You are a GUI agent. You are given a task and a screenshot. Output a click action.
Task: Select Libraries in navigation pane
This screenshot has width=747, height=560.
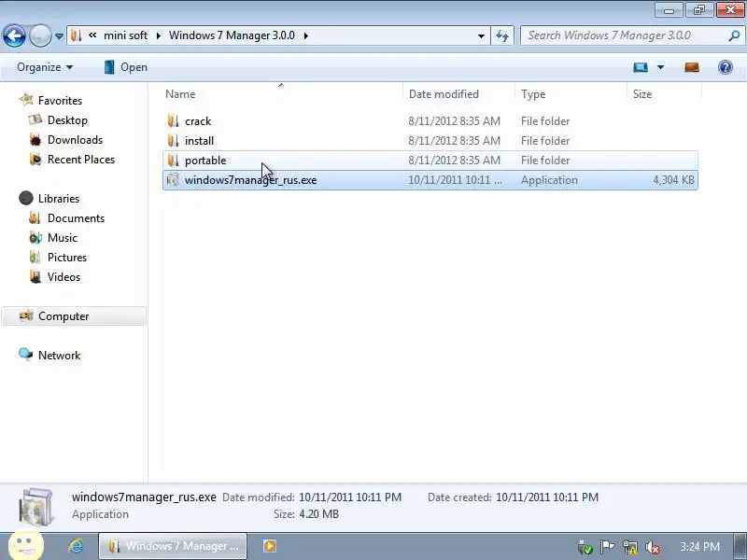[59, 198]
